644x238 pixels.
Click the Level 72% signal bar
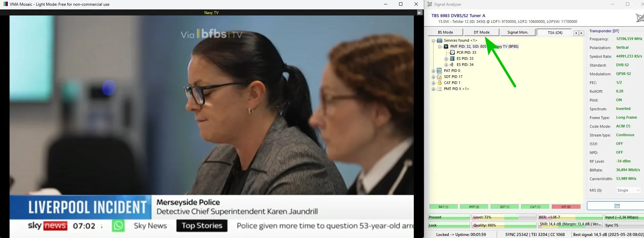coord(503,217)
